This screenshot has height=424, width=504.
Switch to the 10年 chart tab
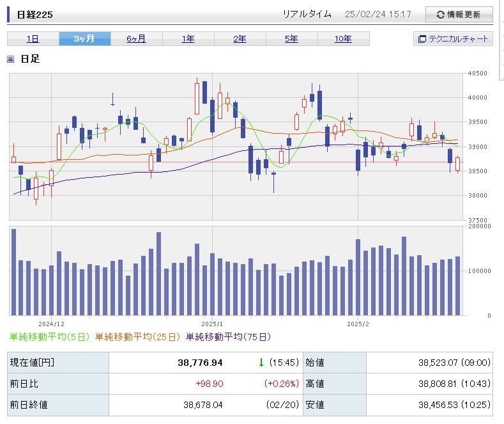(343, 39)
